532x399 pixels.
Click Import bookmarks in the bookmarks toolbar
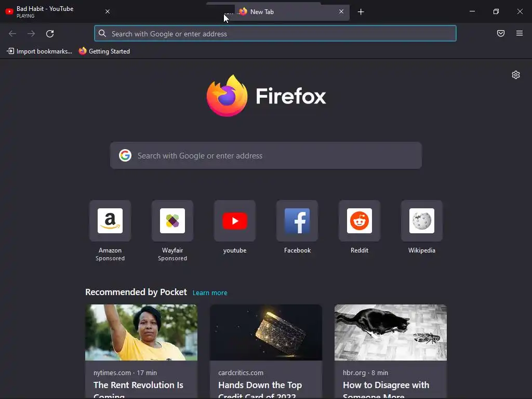point(39,51)
